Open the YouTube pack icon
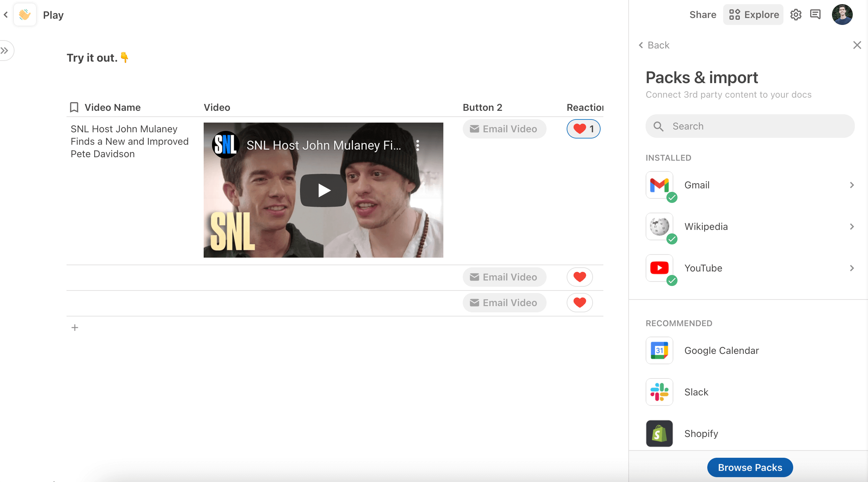Image resolution: width=868 pixels, height=482 pixels. pyautogui.click(x=659, y=268)
